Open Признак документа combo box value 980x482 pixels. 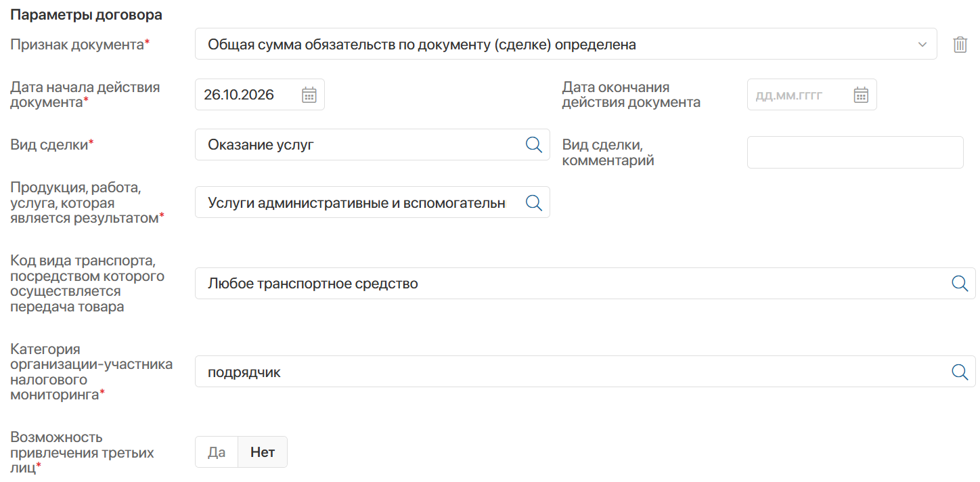tap(566, 44)
